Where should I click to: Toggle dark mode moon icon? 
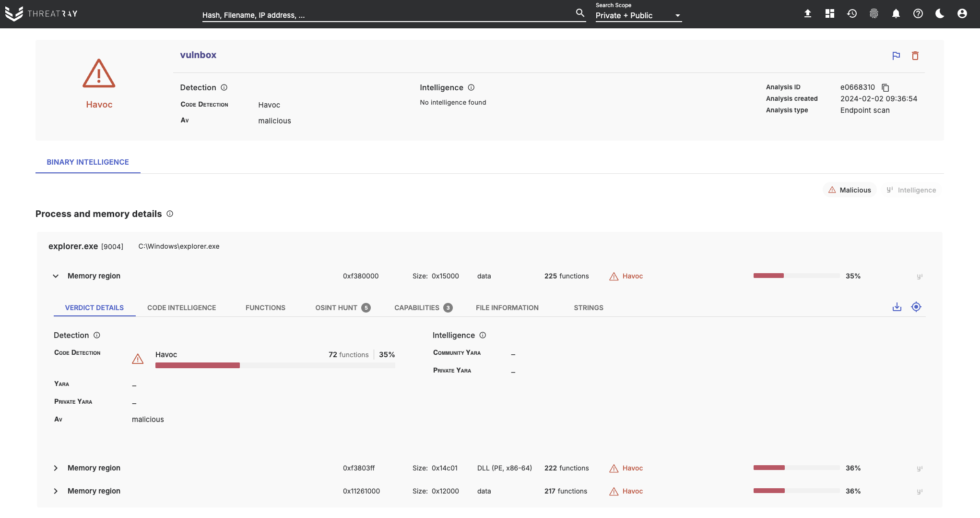click(940, 13)
